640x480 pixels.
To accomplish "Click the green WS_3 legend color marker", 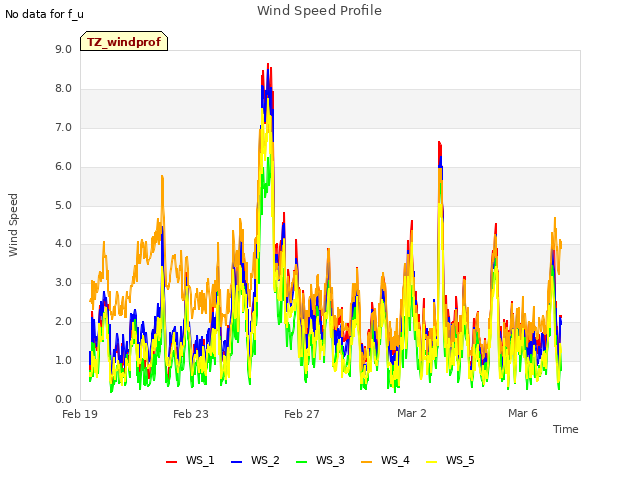I will coord(302,462).
